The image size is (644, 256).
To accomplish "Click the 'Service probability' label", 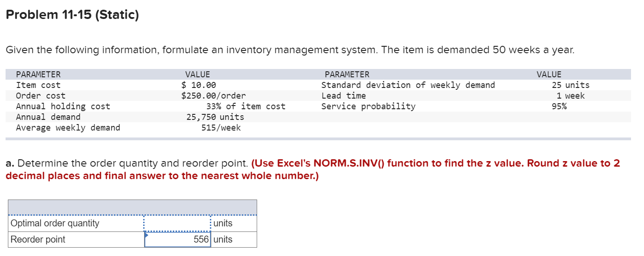I will (368, 106).
